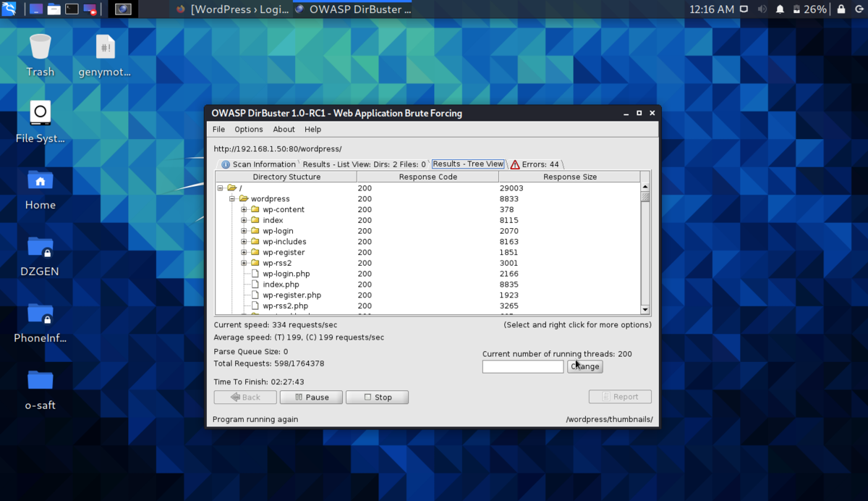The height and width of the screenshot is (501, 868).
Task: Click the tree view scrollbar down arrow
Action: [x=645, y=310]
